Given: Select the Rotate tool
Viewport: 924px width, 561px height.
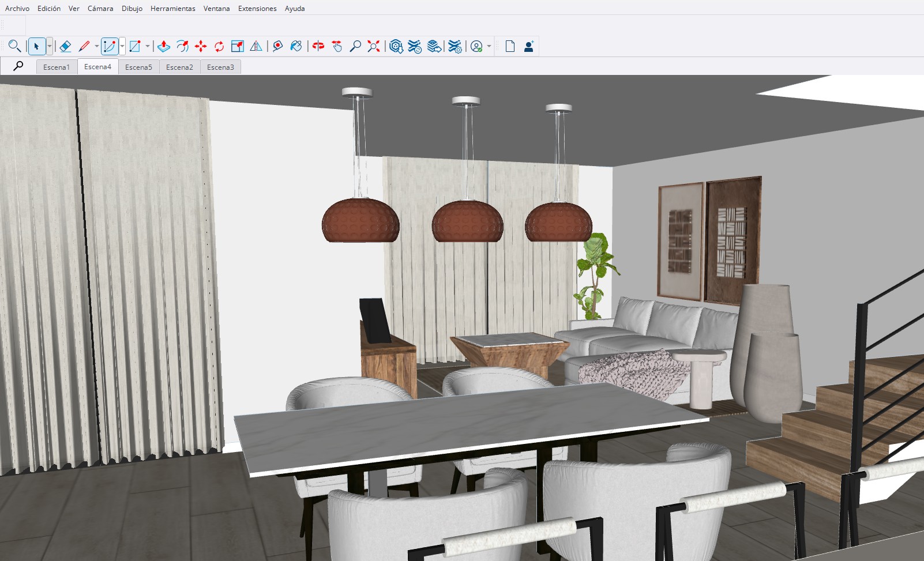Looking at the screenshot, I should coord(219,46).
